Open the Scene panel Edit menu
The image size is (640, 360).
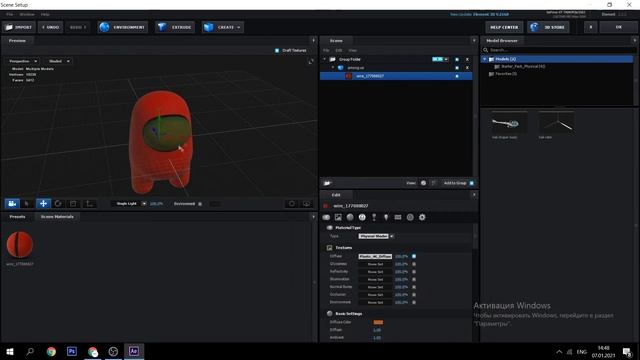pos(339,50)
